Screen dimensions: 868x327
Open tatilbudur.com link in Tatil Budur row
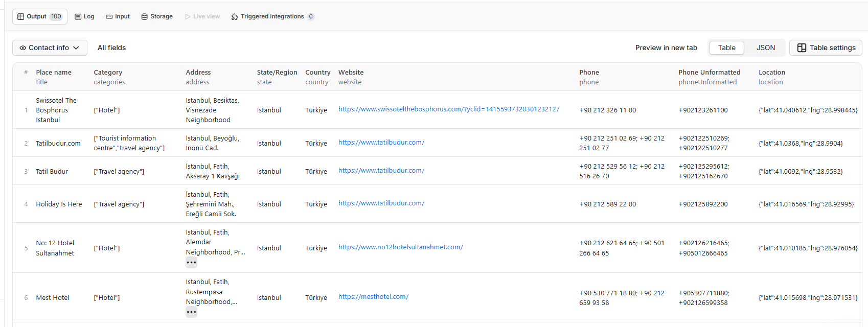click(381, 171)
